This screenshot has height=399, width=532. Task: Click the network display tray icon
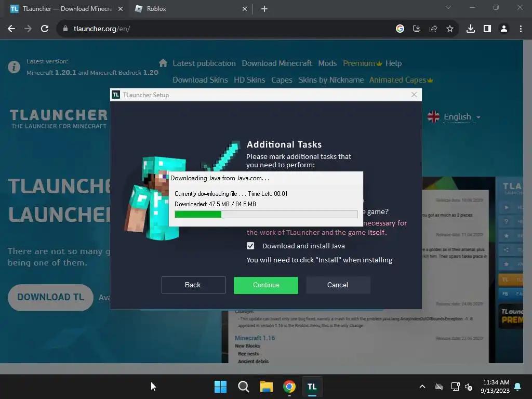[x=455, y=387]
